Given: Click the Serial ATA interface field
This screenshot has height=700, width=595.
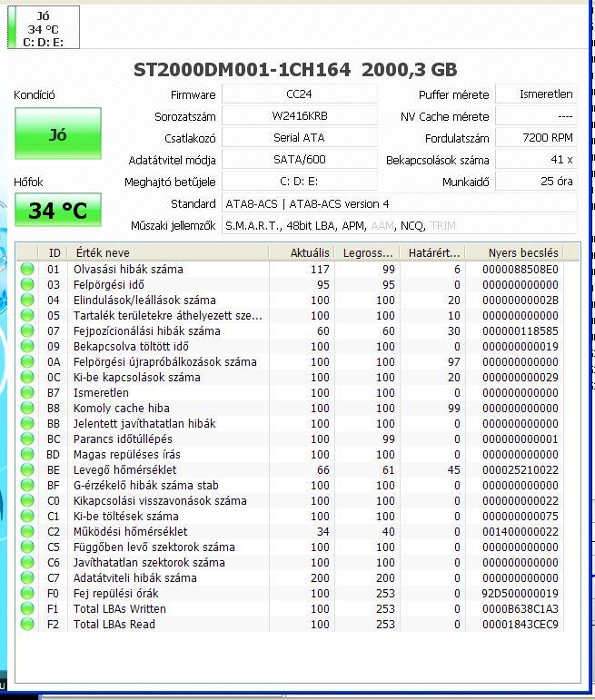Looking at the screenshot, I should coord(299,137).
